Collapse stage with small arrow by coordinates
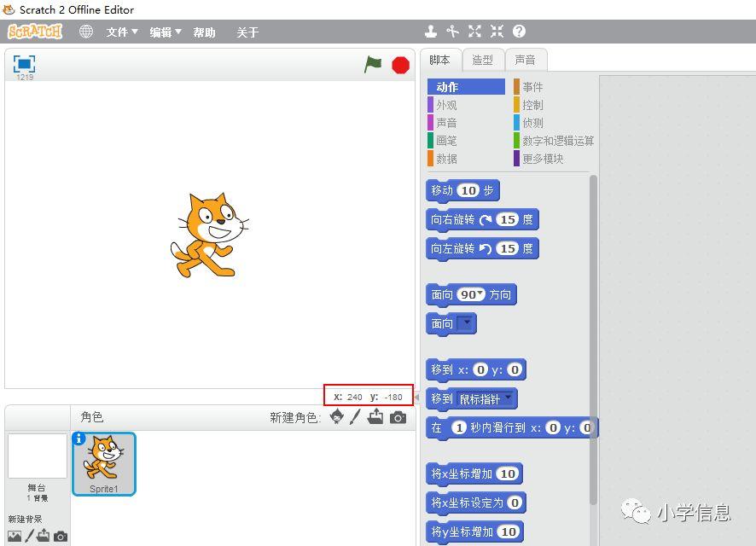 point(416,398)
